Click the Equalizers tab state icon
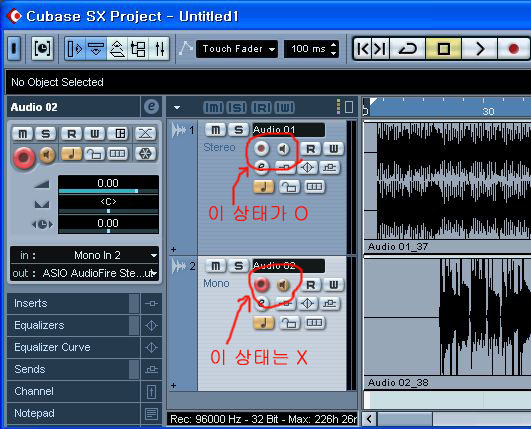 pos(151,325)
